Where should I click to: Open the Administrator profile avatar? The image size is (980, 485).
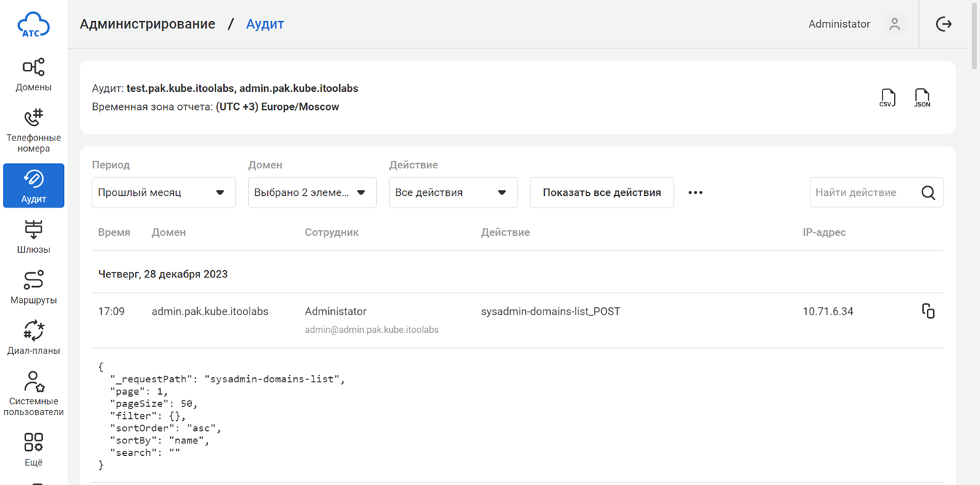tap(894, 24)
